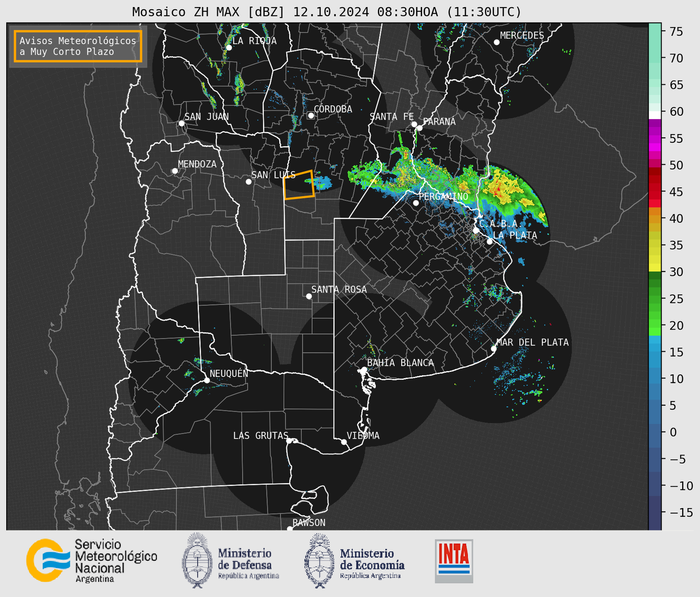Click the RAWSON city label
The image size is (700, 597).
(309, 523)
